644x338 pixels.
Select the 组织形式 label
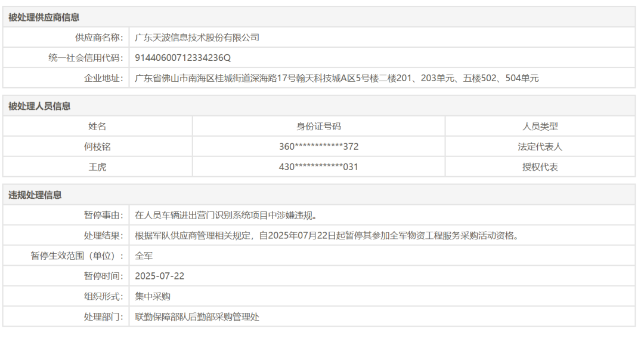(x=104, y=296)
